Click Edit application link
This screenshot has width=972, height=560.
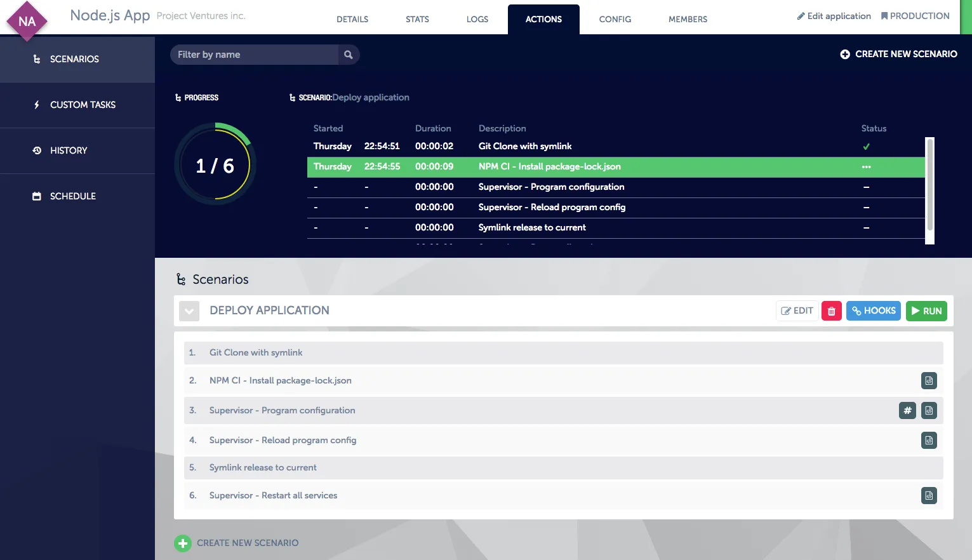point(834,16)
